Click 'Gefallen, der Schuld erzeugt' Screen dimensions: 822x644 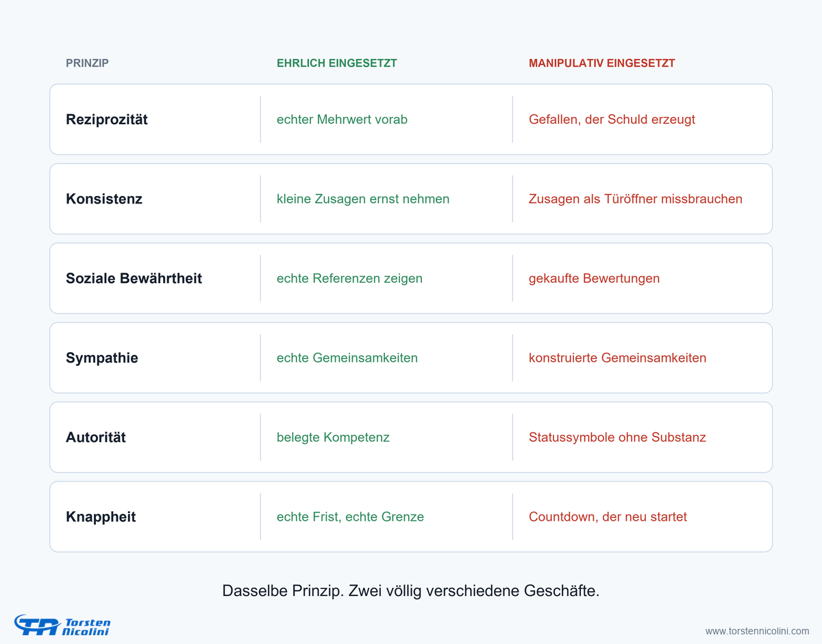(612, 119)
